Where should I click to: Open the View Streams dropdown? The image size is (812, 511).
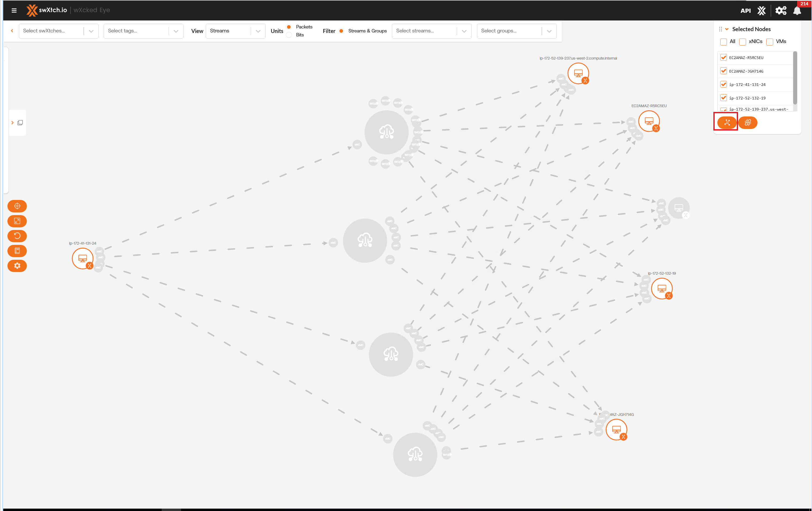[235, 31]
